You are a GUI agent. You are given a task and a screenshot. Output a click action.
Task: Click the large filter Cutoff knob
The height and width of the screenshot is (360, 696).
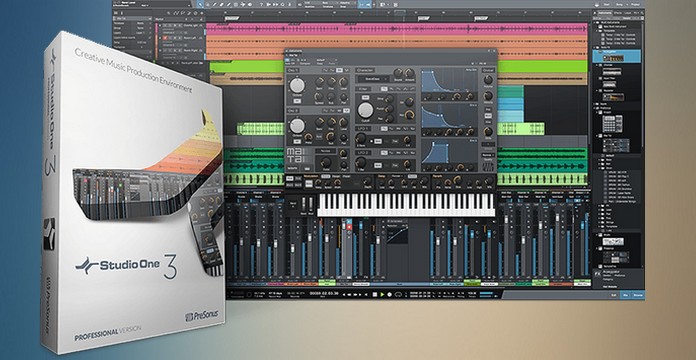click(x=365, y=110)
